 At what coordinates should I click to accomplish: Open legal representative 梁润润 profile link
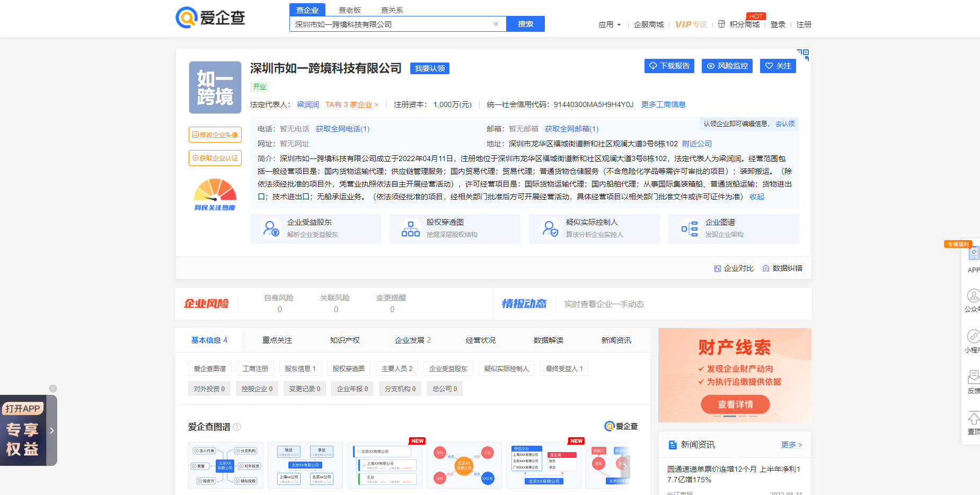point(307,104)
